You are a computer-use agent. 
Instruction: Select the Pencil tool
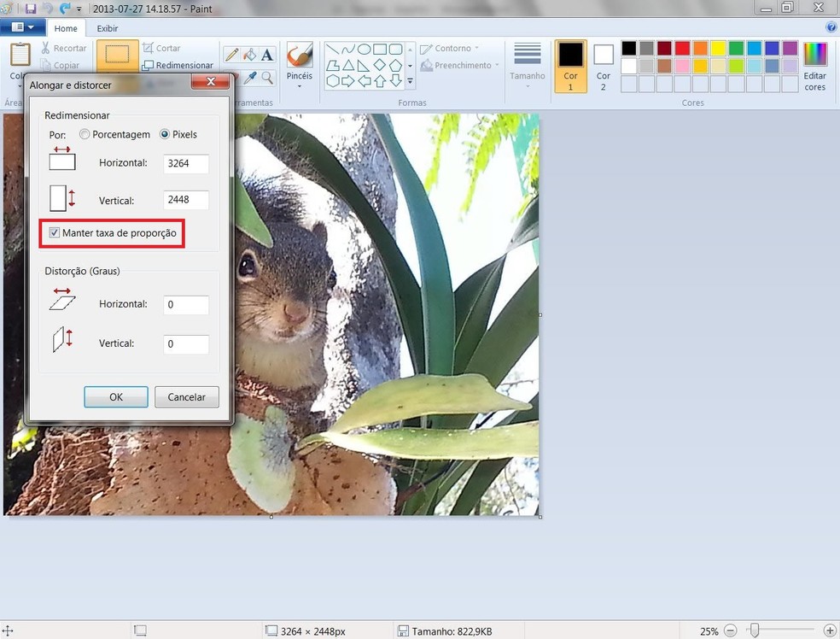(x=232, y=55)
